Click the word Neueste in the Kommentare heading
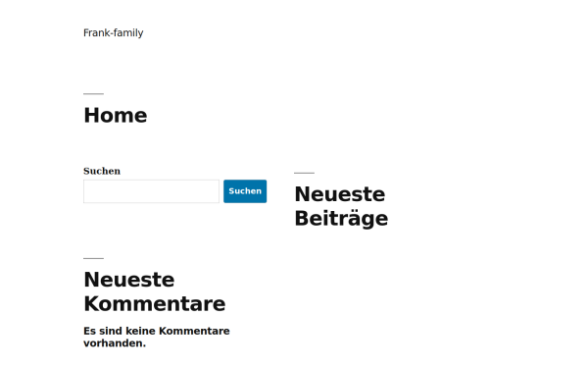The image size is (588, 368). pos(129,280)
